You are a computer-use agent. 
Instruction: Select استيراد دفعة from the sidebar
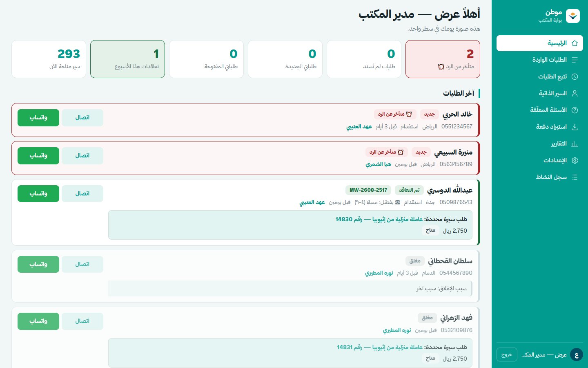(x=540, y=127)
